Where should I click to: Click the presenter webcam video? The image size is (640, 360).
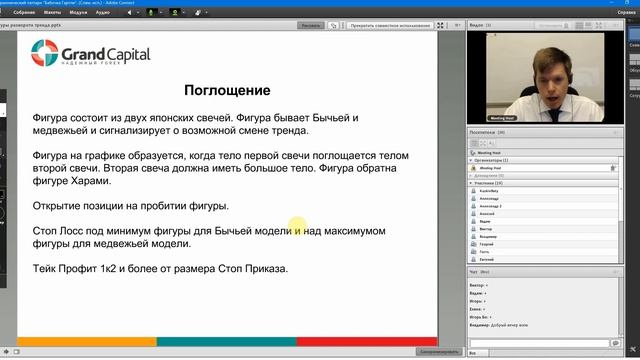545,78
